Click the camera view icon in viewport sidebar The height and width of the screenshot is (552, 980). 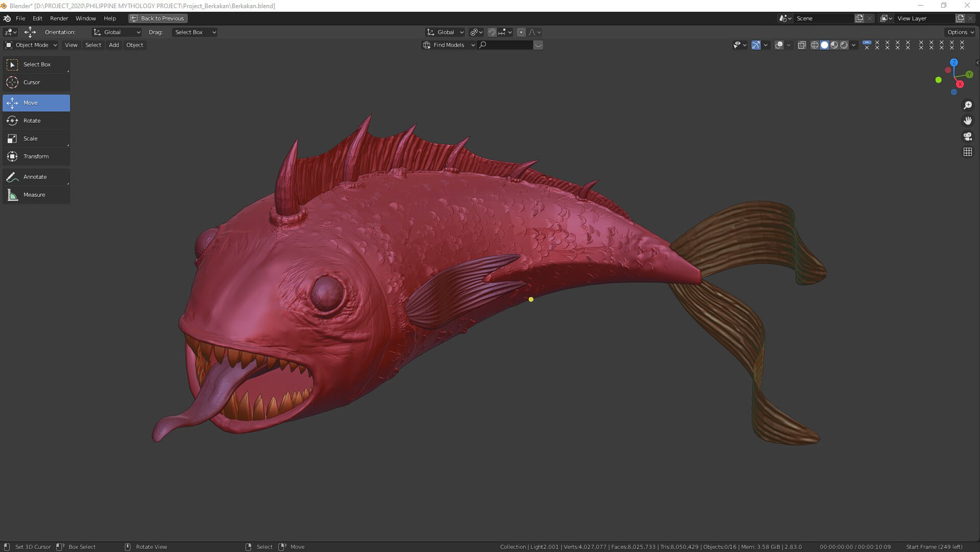[x=967, y=136]
